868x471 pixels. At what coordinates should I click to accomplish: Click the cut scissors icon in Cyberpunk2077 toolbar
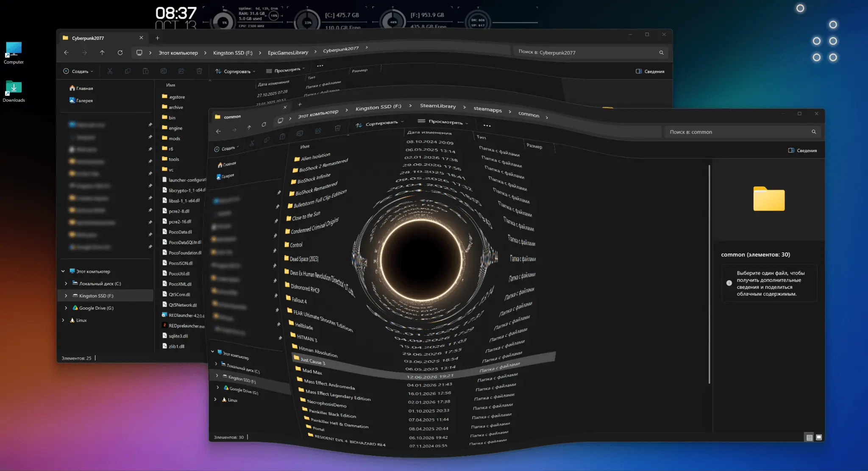[x=110, y=71]
